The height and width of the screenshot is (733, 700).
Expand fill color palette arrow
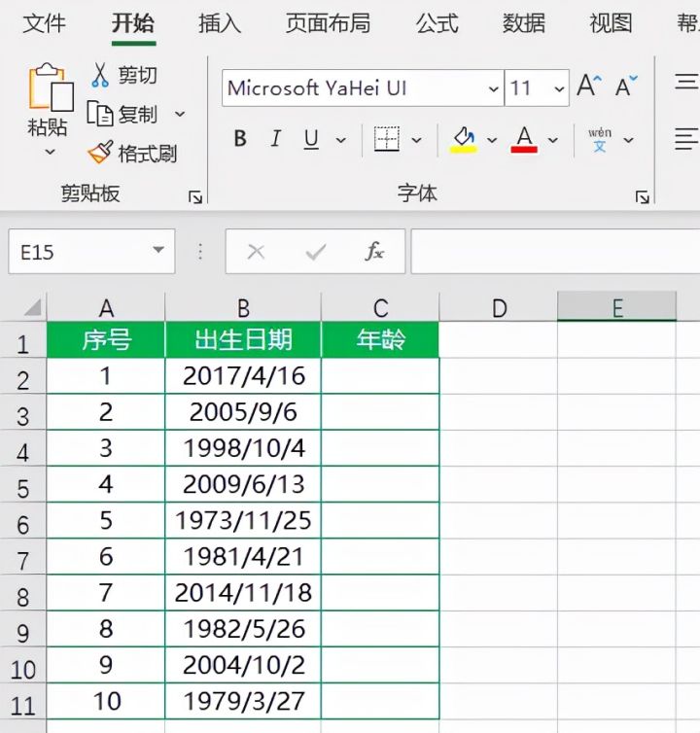492,140
